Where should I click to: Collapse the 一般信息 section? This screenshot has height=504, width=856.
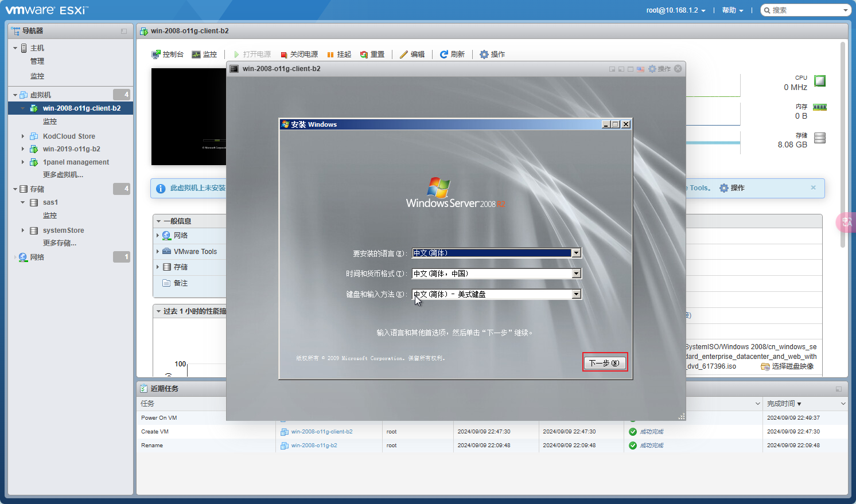tap(158, 221)
